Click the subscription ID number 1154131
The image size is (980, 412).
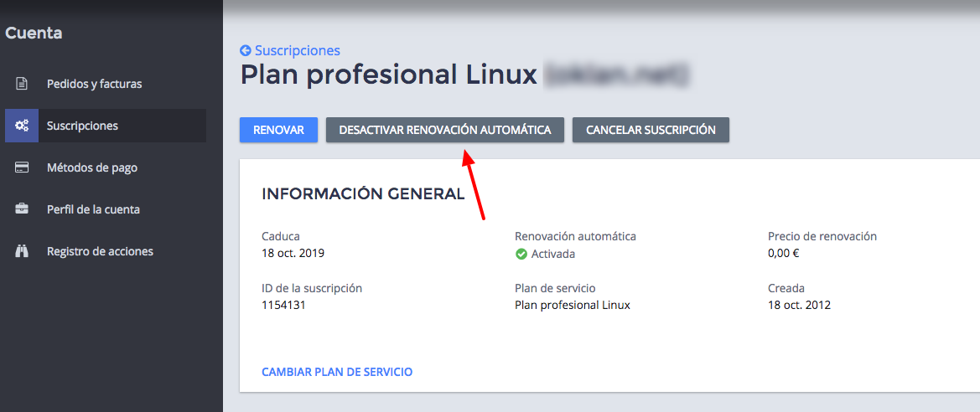click(x=283, y=306)
